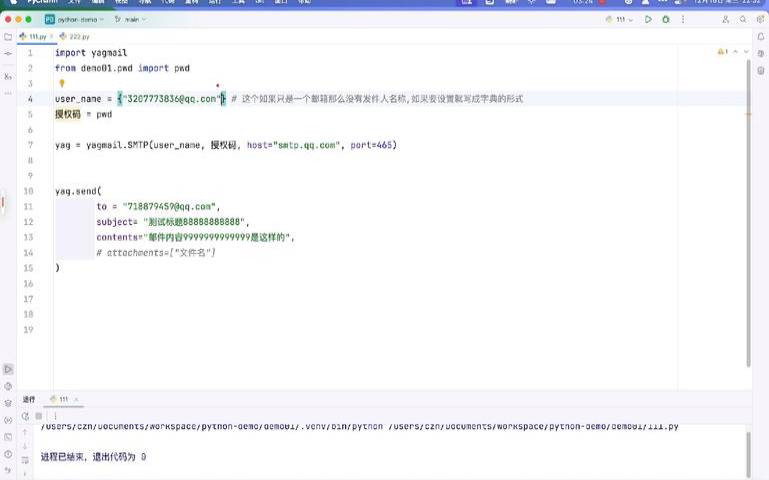
Task: Open the Notifications bell icon
Action: click(761, 37)
